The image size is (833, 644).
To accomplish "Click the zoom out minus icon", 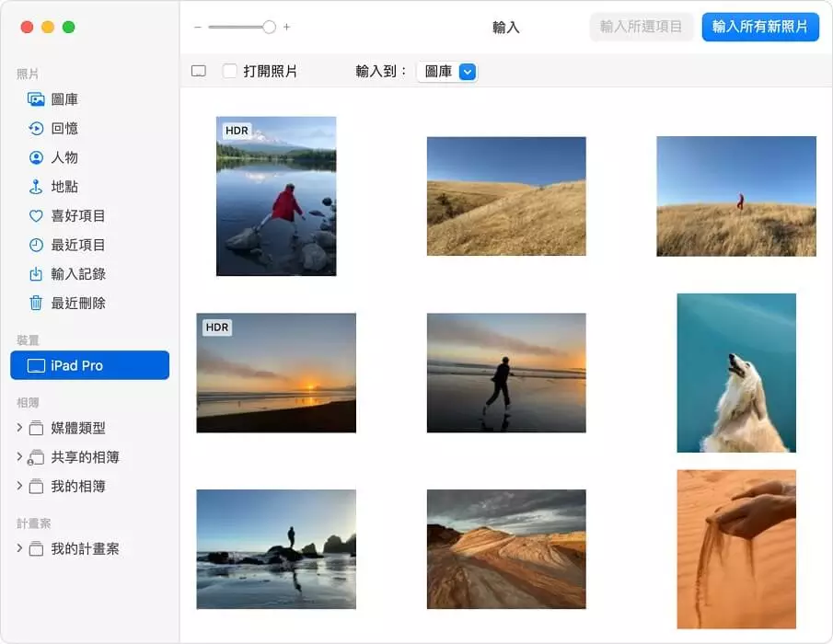I will pyautogui.click(x=198, y=28).
